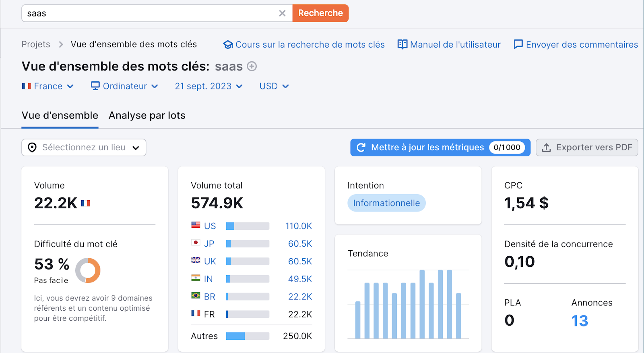Click the US volume progress bar
The image size is (644, 353).
(248, 226)
